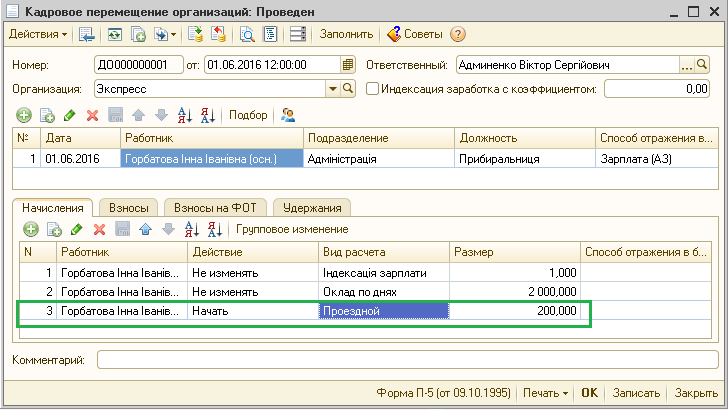Click the Групповое изменение button
728x410 pixels.
click(292, 229)
